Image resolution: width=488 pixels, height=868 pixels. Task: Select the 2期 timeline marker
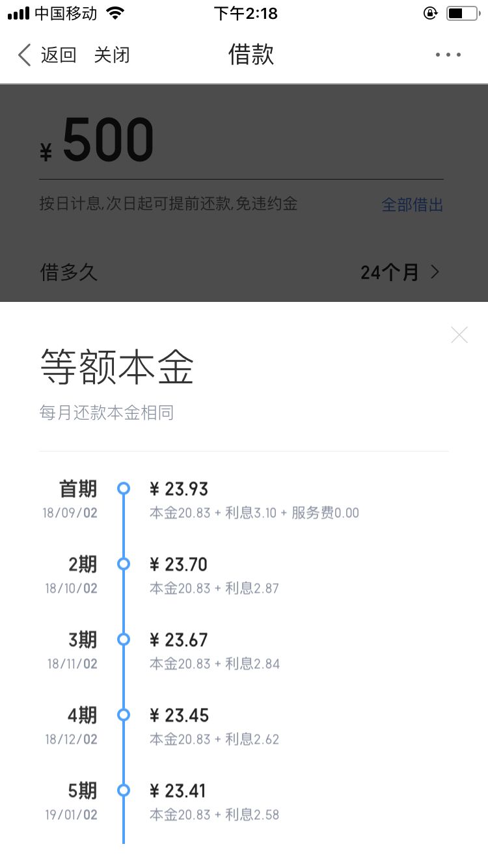click(124, 564)
